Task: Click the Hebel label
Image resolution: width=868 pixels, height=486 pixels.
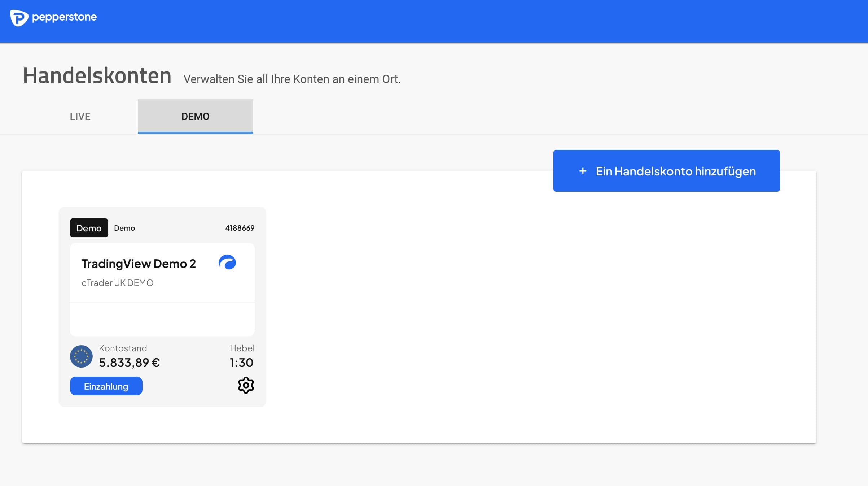Action: pos(242,348)
